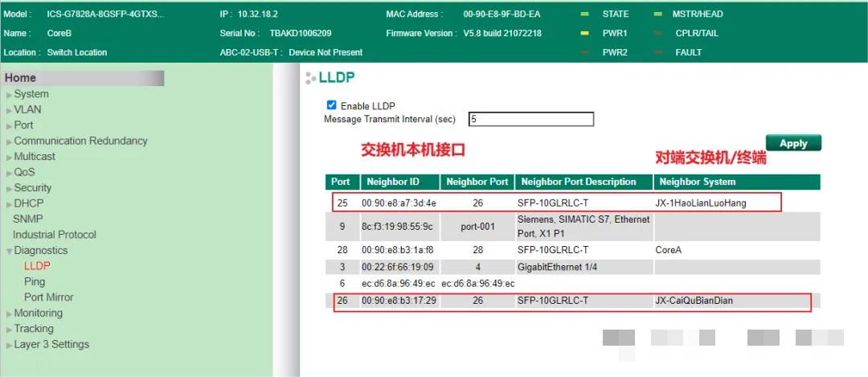Image resolution: width=868 pixels, height=377 pixels.
Task: Click serial number TBAKD1006209
Action: click(300, 33)
